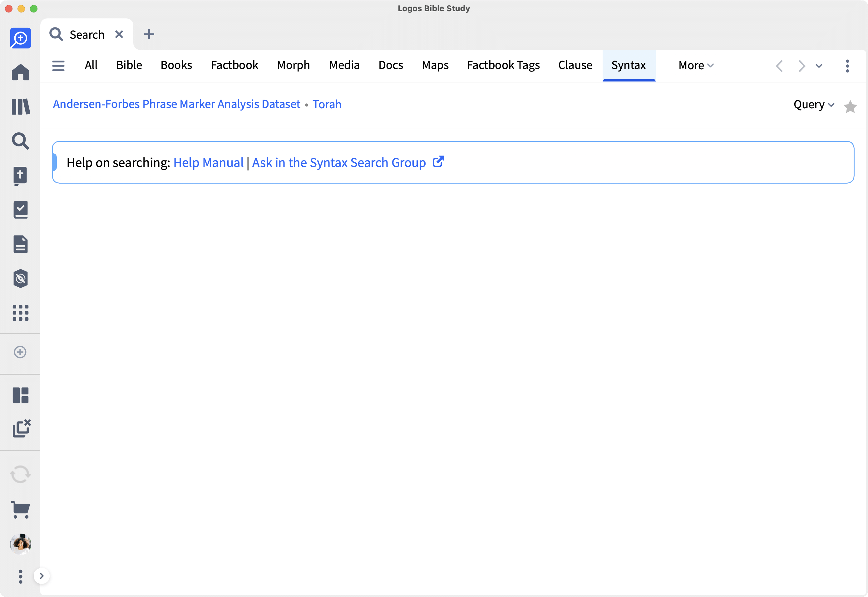Click the circled plus add shortcut icon
The width and height of the screenshot is (868, 597).
tap(20, 352)
